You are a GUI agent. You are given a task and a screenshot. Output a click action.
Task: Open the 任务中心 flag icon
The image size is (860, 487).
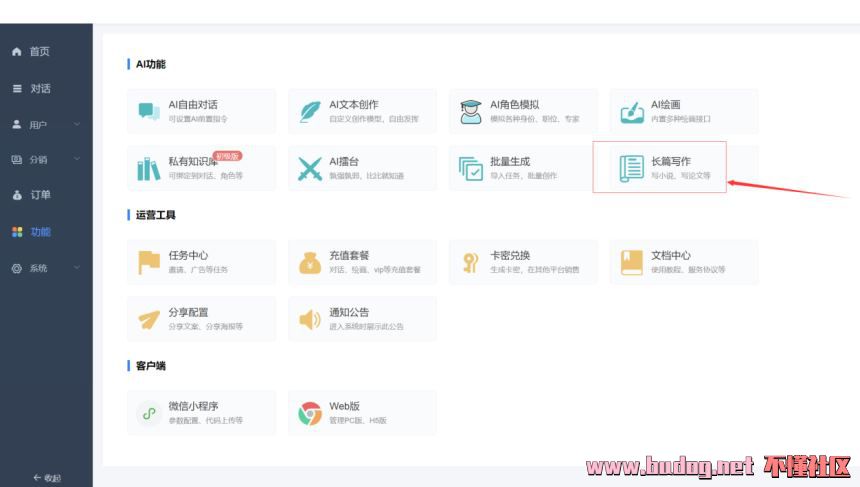point(149,262)
